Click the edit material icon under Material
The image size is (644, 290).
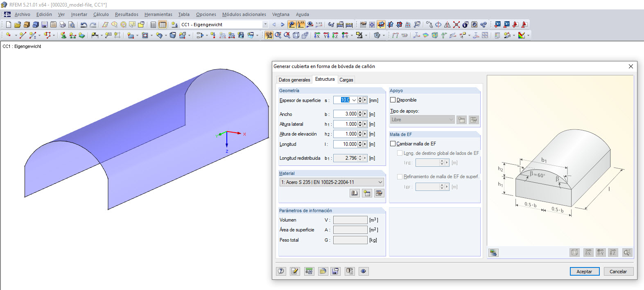pos(380,193)
